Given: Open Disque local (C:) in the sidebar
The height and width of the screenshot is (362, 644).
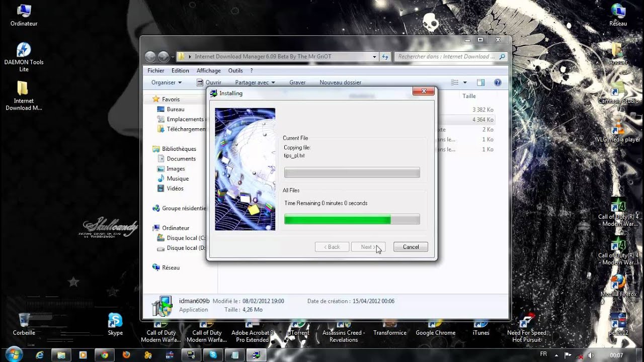Looking at the screenshot, I should 181,238.
